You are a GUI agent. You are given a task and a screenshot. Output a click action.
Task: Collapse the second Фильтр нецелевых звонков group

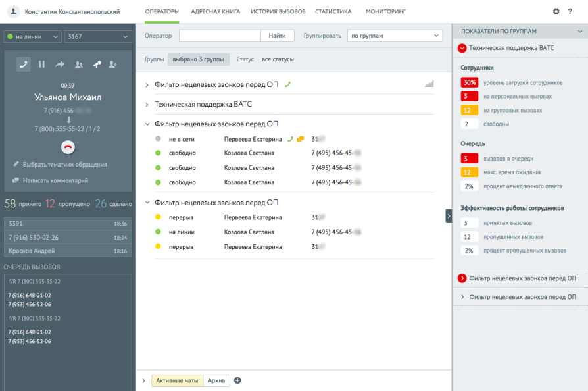click(147, 124)
